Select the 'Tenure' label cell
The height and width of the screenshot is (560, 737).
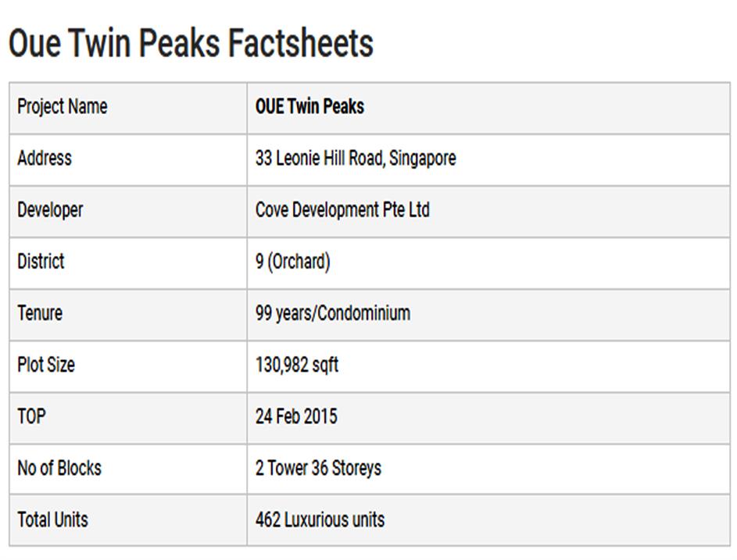(40, 313)
